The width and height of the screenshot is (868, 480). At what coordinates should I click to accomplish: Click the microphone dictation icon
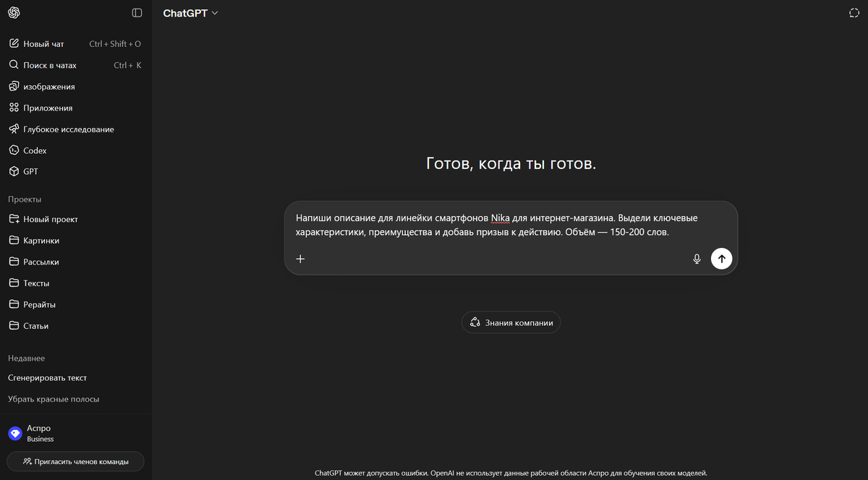pos(697,259)
